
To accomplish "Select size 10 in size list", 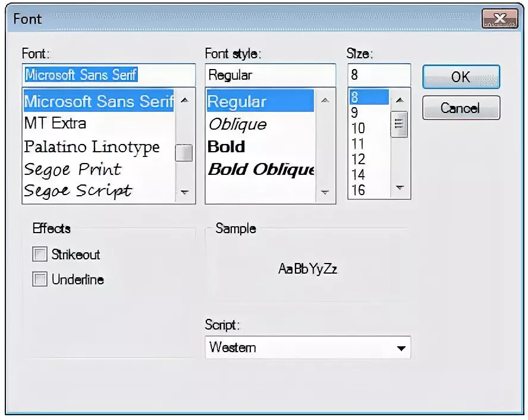I will point(369,128).
